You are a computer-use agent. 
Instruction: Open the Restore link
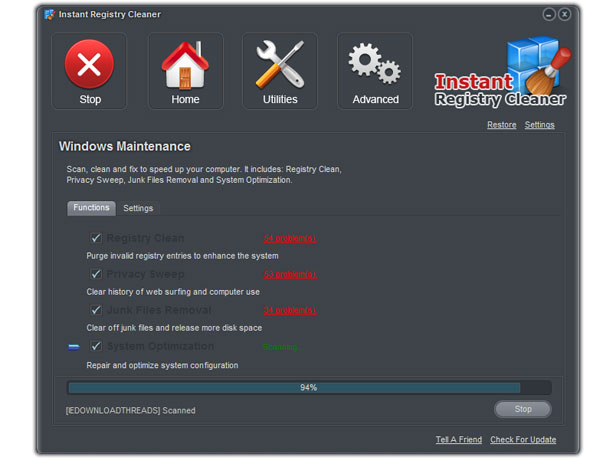coord(502,125)
